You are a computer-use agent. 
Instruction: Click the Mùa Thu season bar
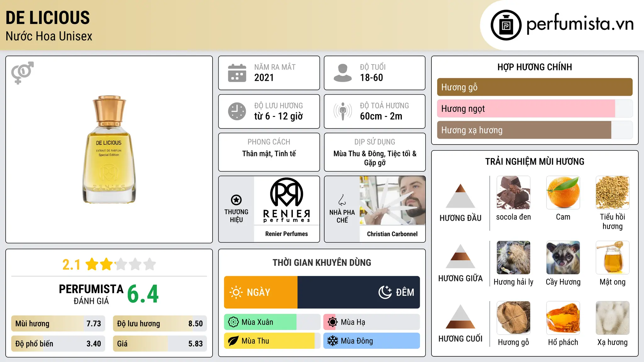click(272, 341)
